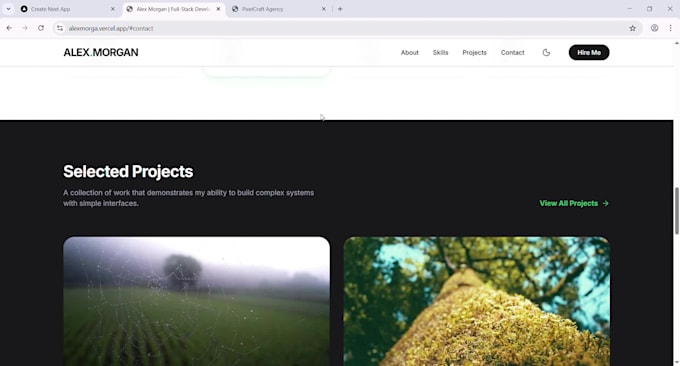Close the Alex Morgan tab

click(x=218, y=9)
